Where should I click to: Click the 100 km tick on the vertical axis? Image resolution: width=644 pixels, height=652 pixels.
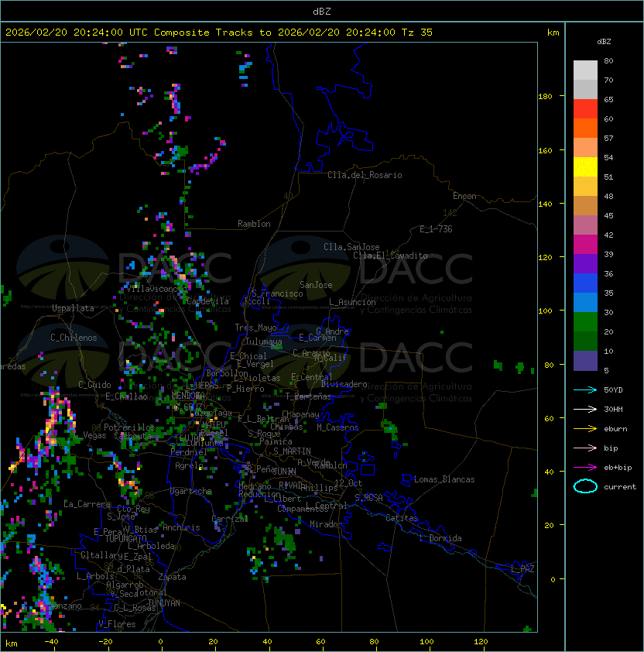[x=545, y=311]
